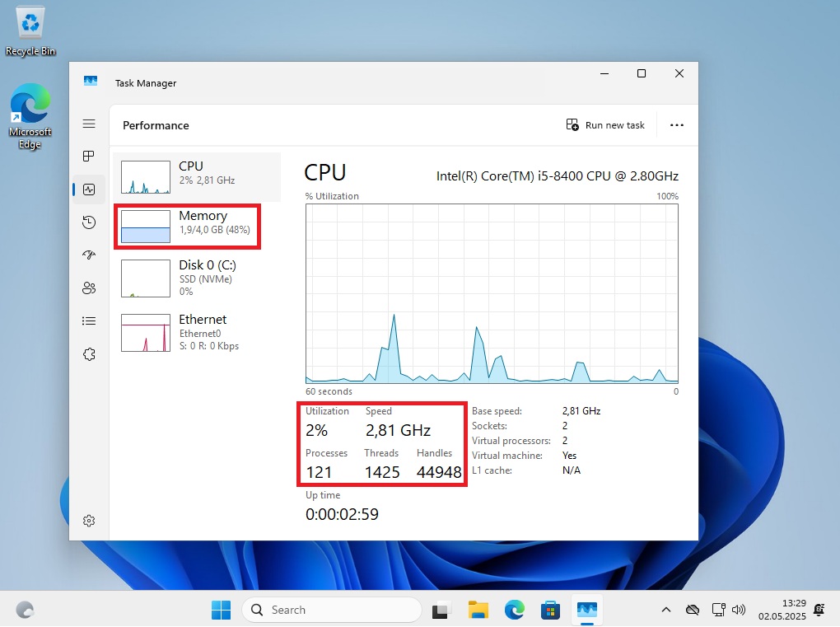Click the Virtual machine value Yes
Screen dimensions: 840x627
569,456
